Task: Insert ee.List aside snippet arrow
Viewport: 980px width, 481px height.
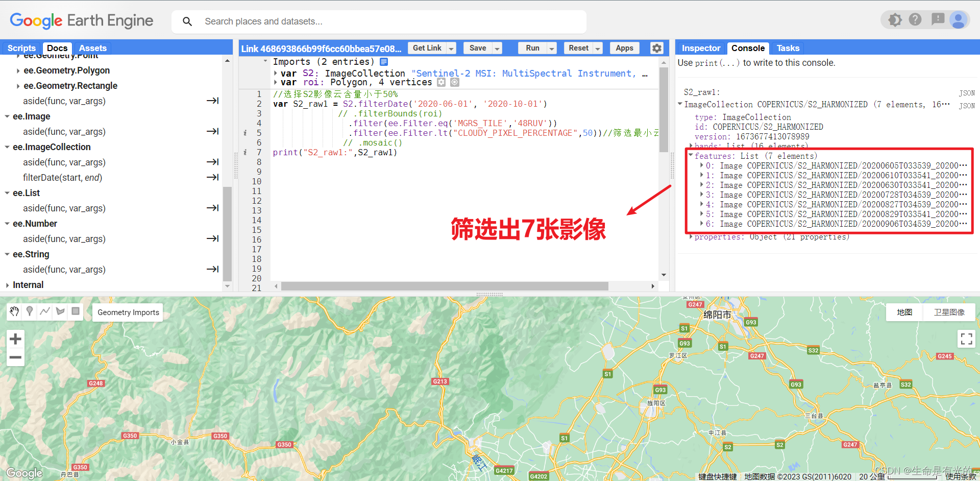Action: 212,208
